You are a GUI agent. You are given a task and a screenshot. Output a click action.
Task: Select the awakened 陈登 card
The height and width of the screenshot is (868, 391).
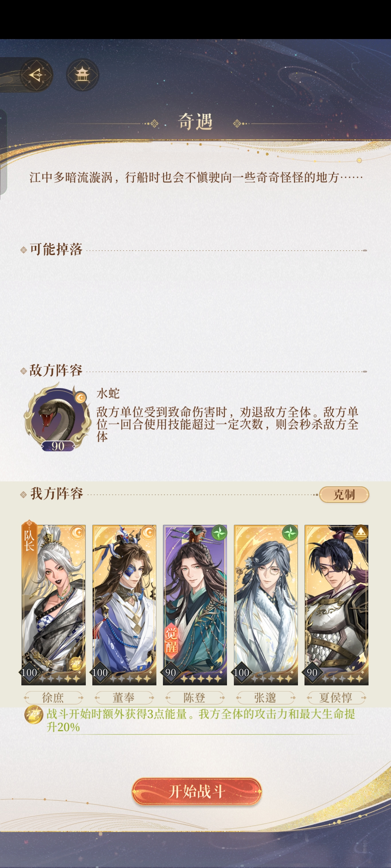[x=195, y=605]
